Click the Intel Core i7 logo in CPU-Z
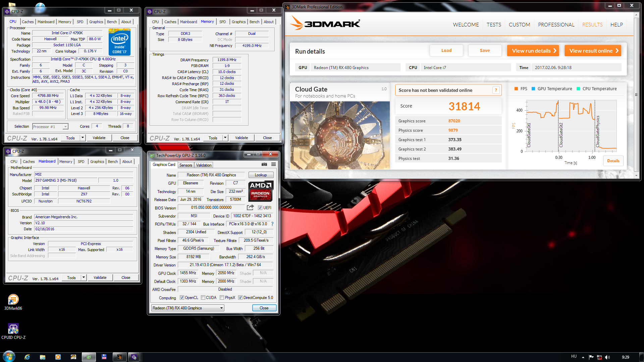 coord(119,42)
